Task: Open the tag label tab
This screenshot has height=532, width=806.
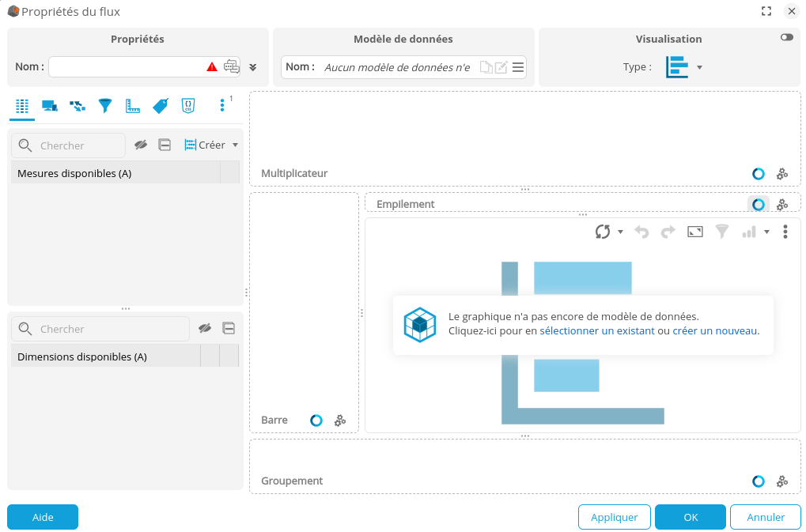Action: pyautogui.click(x=161, y=106)
